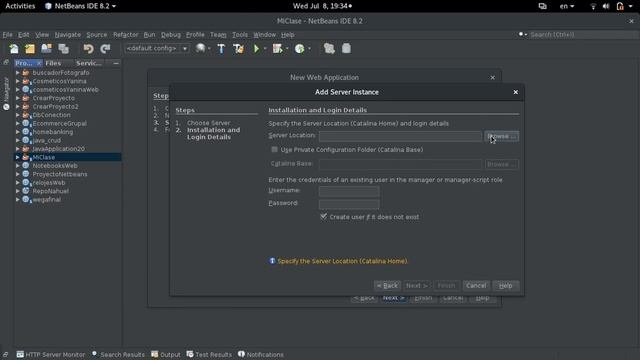Expand the buscadorFotografo project node

pyautogui.click(x=18, y=73)
